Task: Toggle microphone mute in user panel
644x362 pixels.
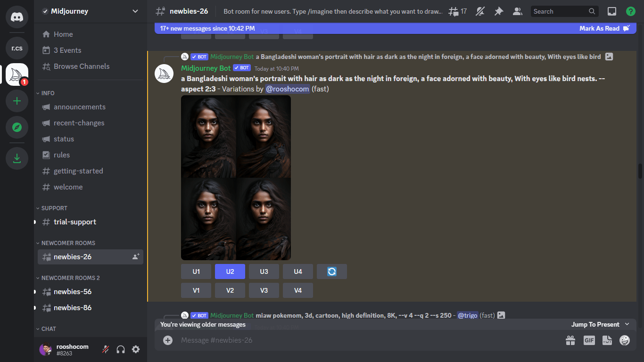Action: click(x=106, y=349)
